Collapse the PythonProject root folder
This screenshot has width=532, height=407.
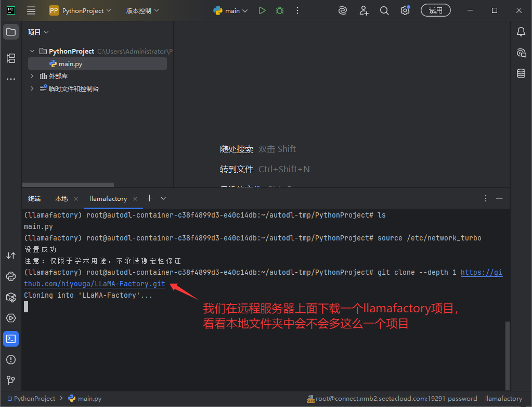click(x=32, y=51)
